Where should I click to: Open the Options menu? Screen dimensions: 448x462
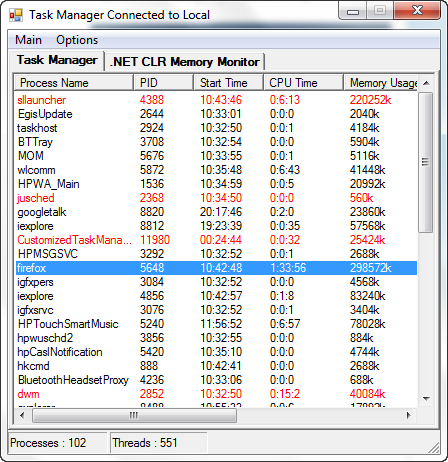click(77, 40)
